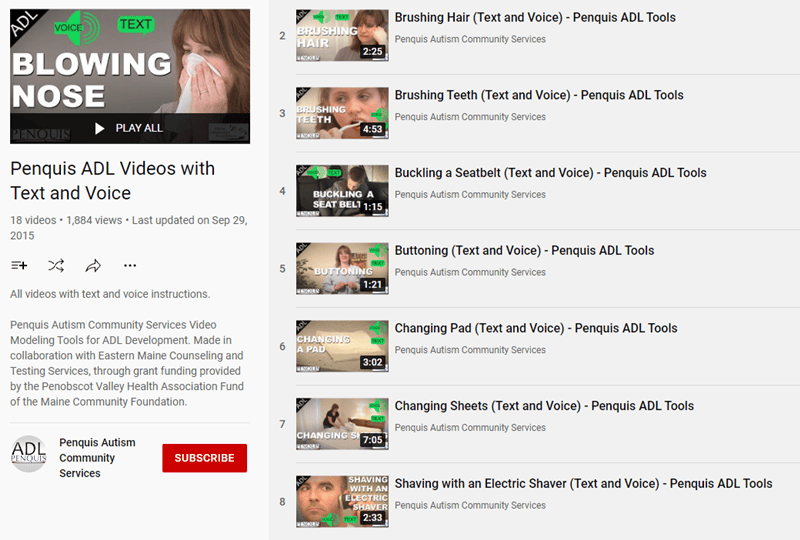Click the 4:53 duration badge on Brushing Teeth
Screen dimensions: 800x540
[372, 129]
